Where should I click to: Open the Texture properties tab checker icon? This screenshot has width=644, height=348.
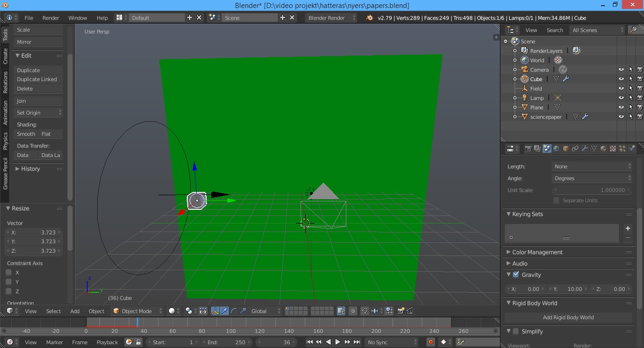click(613, 149)
